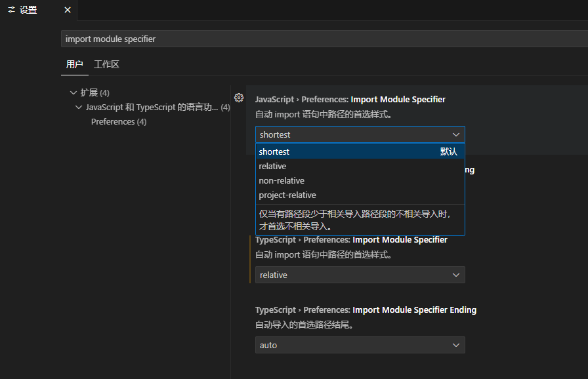This screenshot has width=588, height=379.
Task: Select Preferences (4) in the tree
Action: pos(118,121)
